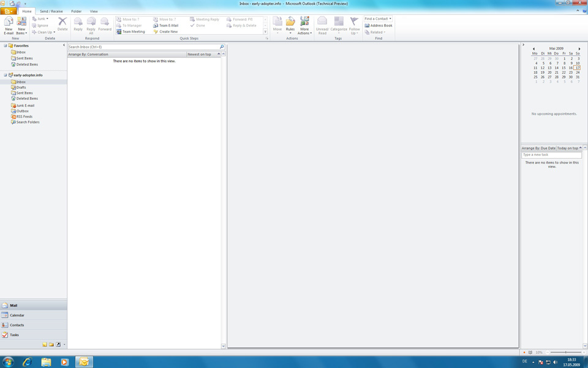Screen dimensions: 588x368
Task: Click Arrange By: Conversation header
Action: pos(127,55)
